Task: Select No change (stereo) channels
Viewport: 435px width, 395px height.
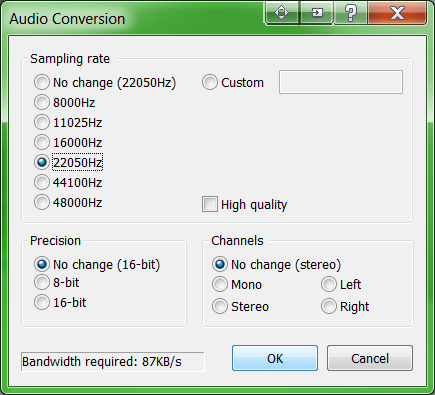Action: coord(276,264)
